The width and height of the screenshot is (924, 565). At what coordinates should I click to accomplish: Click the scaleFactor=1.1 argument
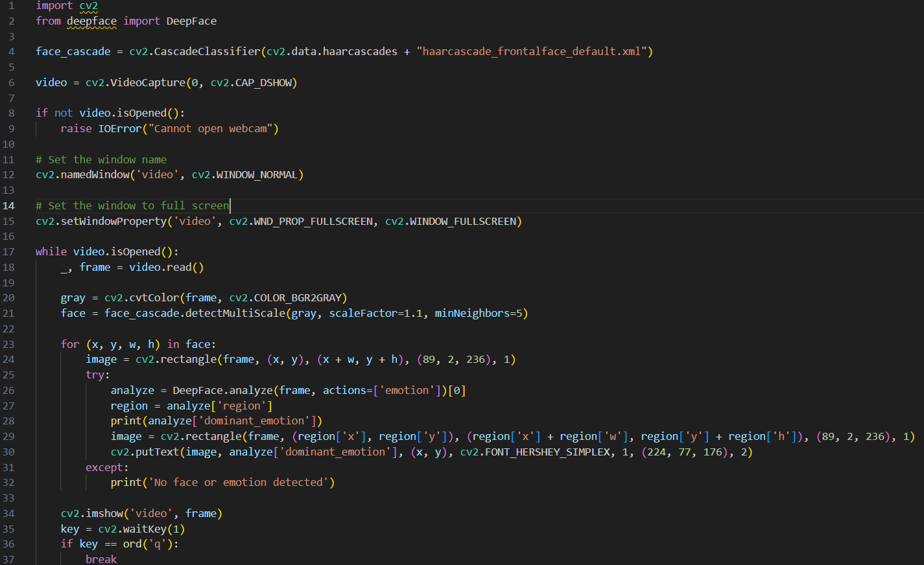coord(375,313)
